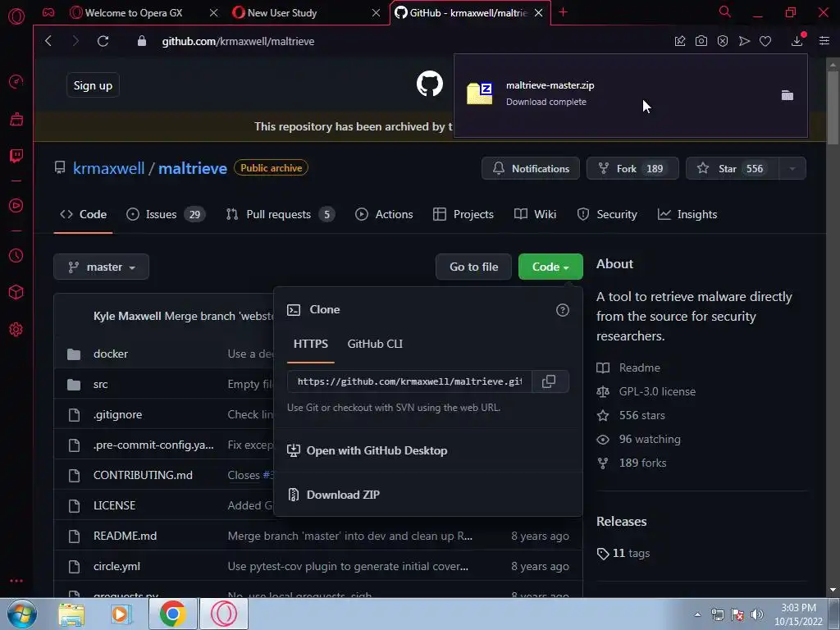Select the HTTPS clone tab
Viewport: 840px width, 630px height.
311,344
